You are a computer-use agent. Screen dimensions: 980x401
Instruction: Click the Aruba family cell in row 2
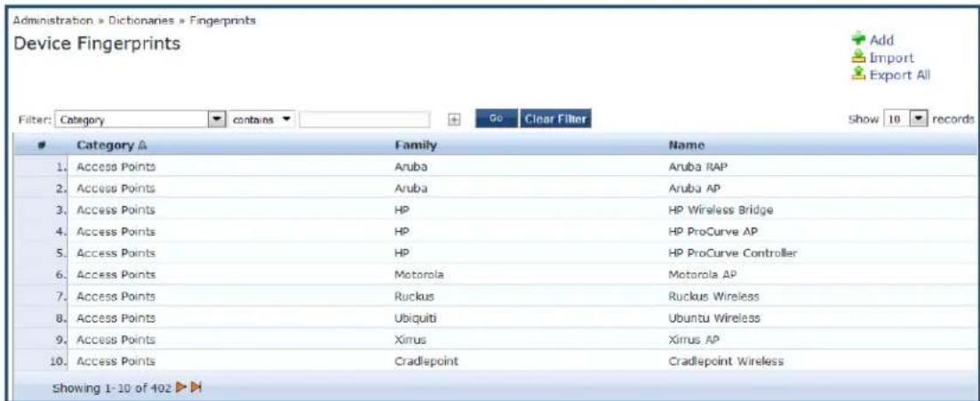411,188
